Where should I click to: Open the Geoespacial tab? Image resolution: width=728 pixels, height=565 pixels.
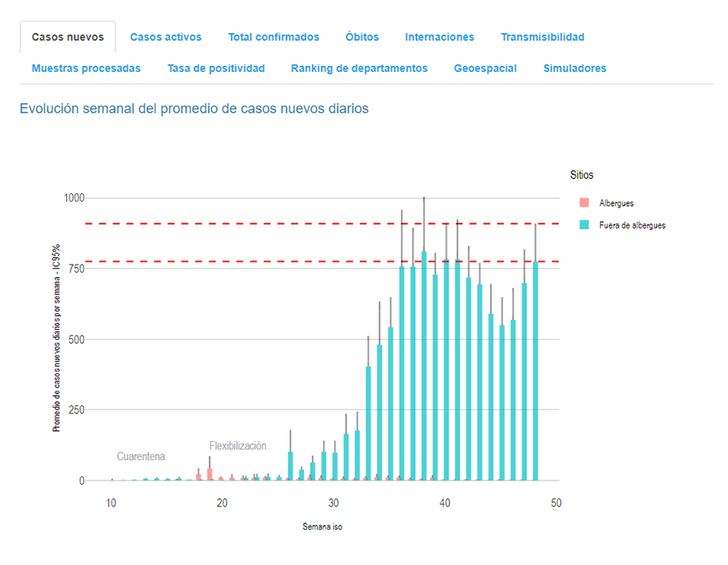click(485, 69)
